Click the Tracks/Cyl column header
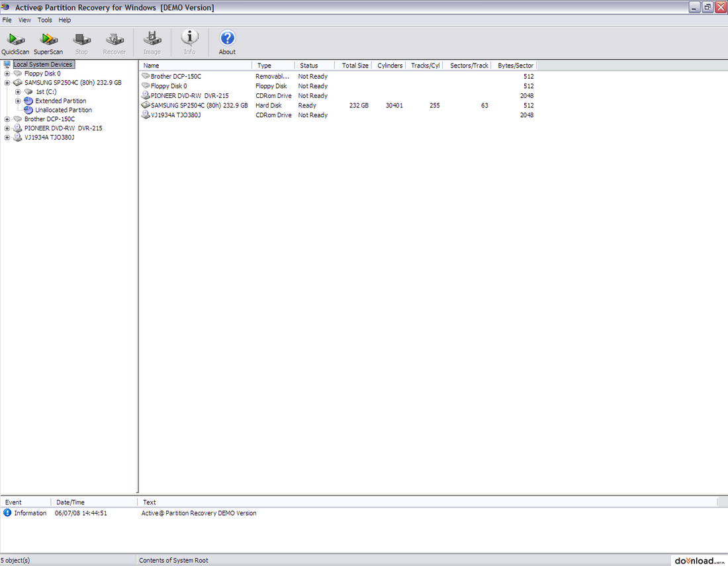 click(x=425, y=66)
